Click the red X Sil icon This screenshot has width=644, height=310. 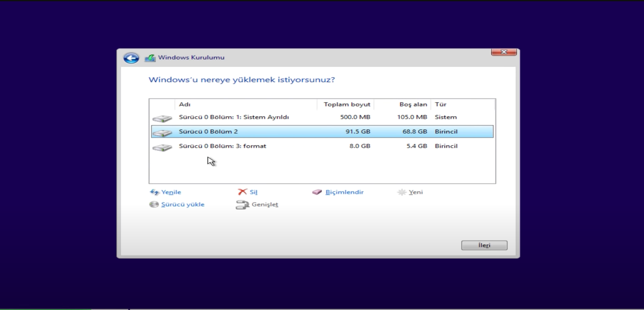point(242,192)
